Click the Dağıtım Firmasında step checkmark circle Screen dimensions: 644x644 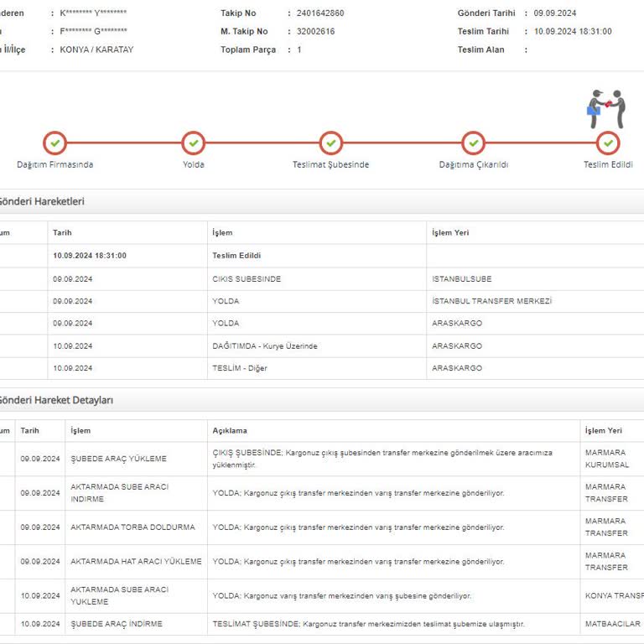[55, 143]
